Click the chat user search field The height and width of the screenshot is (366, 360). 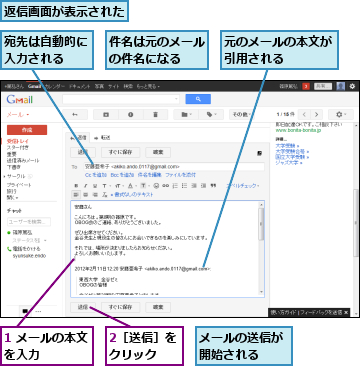(x=29, y=222)
